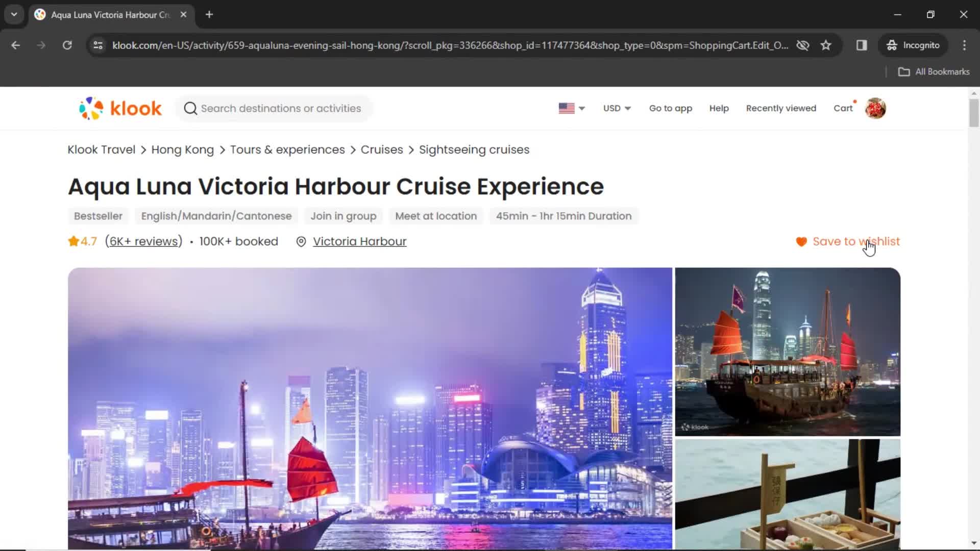Click the orange rating star
This screenshot has height=551, width=980.
click(73, 241)
